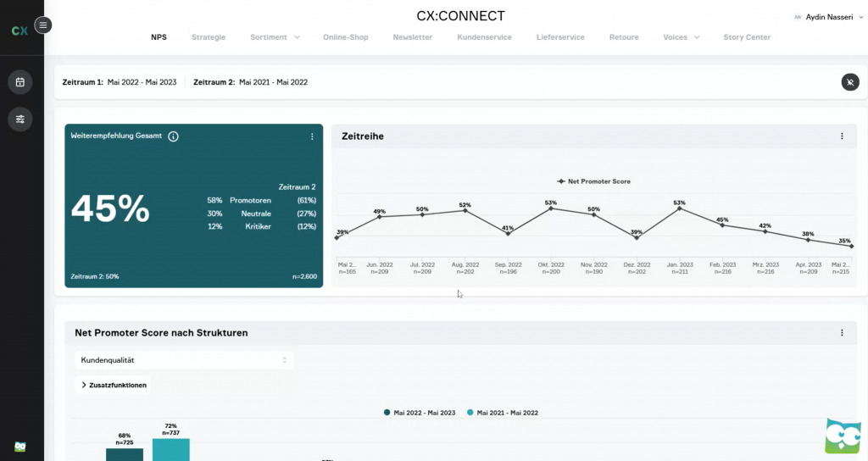This screenshot has height=461, width=868.
Task: Click the CX logo in the top left
Action: pos(19,31)
